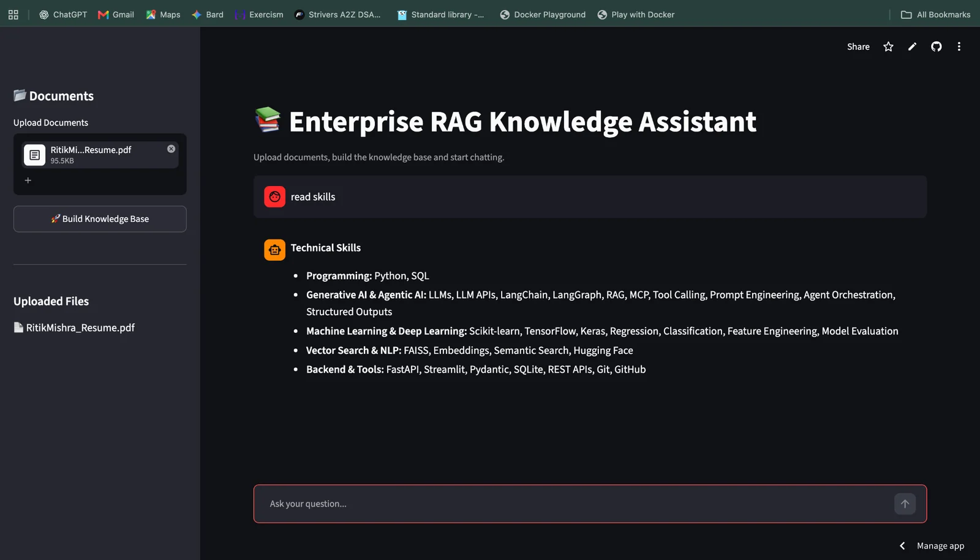Click the Machine Learning & Deep Learning bullet
This screenshot has height=560, width=980.
click(602, 331)
